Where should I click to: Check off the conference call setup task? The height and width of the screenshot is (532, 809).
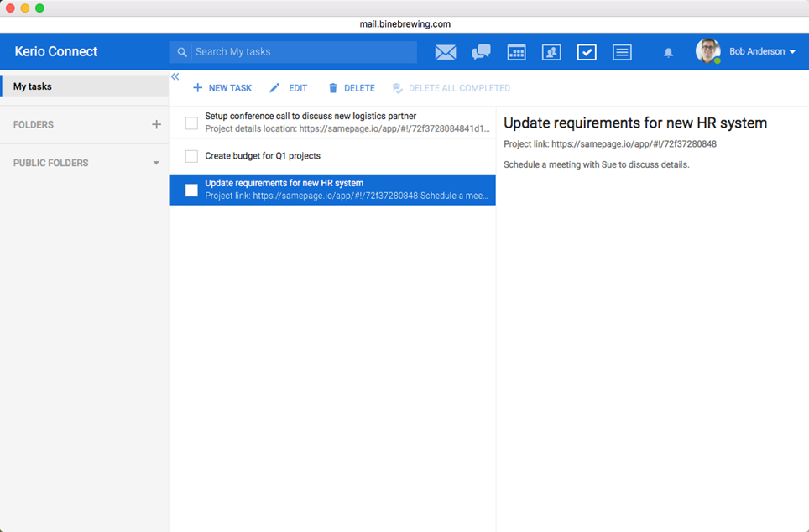tap(191, 123)
